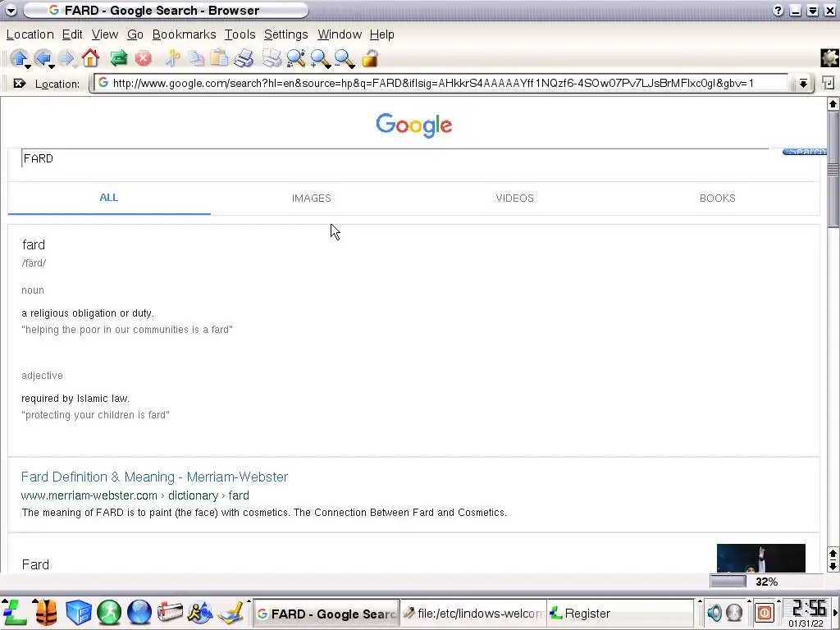Open the Settings menu
Viewport: 840px width, 630px height.
(x=285, y=34)
